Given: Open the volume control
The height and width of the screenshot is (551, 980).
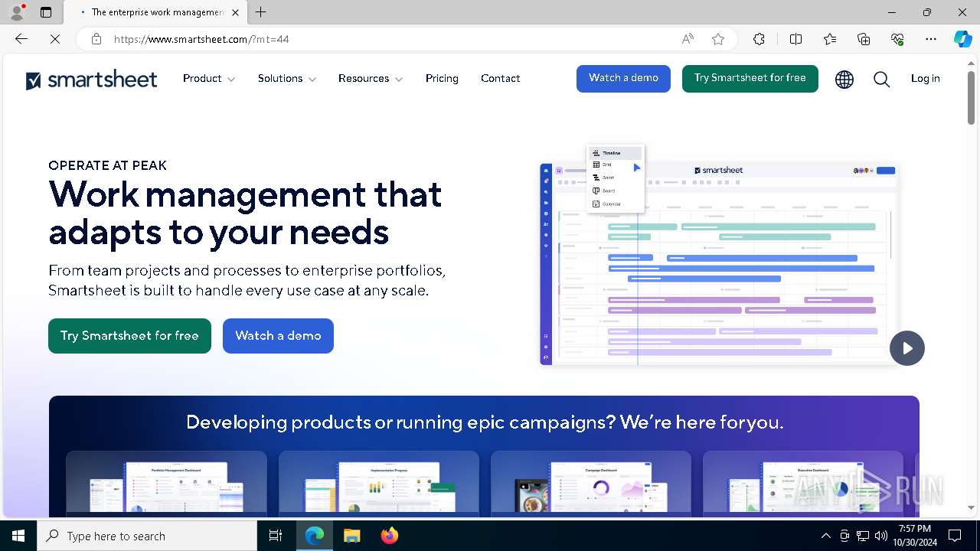Looking at the screenshot, I should pyautogui.click(x=880, y=536).
